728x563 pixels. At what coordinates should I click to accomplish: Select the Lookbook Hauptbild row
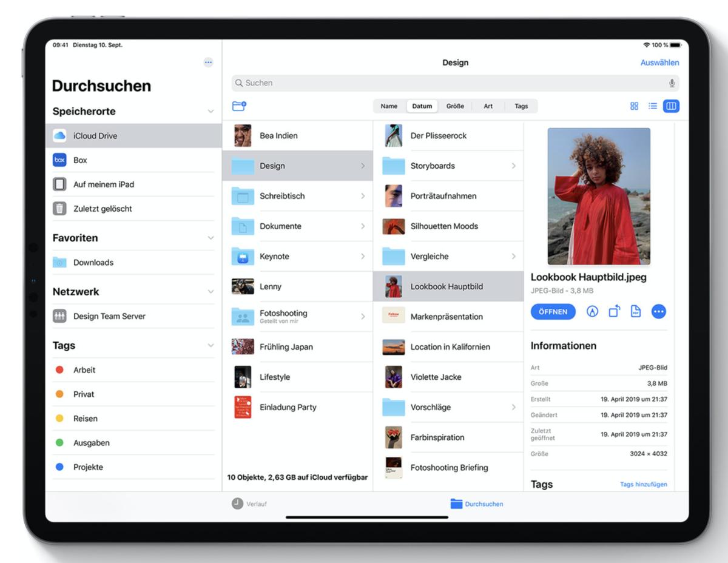pyautogui.click(x=448, y=286)
